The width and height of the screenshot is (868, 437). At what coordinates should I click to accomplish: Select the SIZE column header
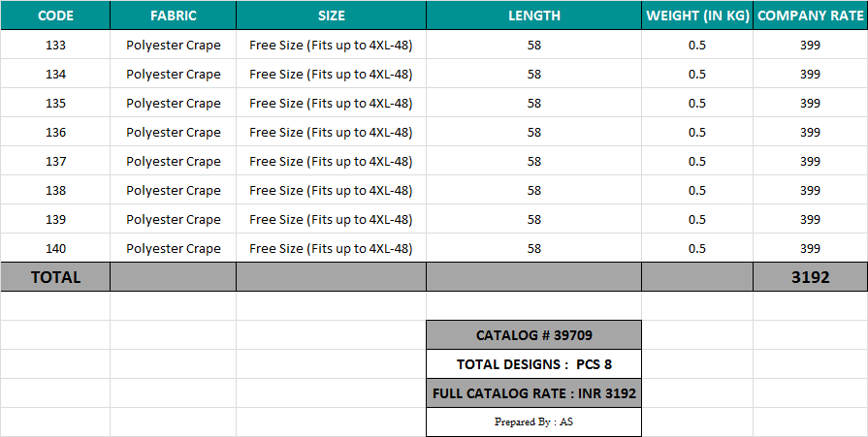331,16
